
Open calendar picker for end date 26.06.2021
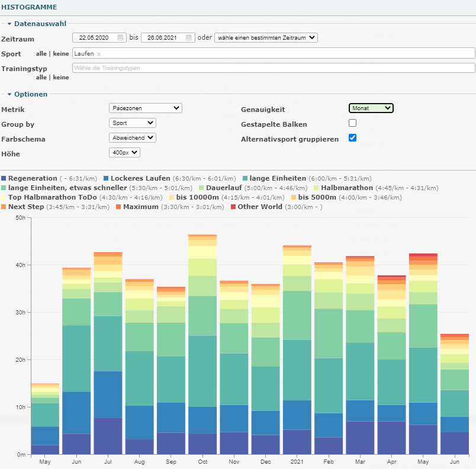pos(189,37)
